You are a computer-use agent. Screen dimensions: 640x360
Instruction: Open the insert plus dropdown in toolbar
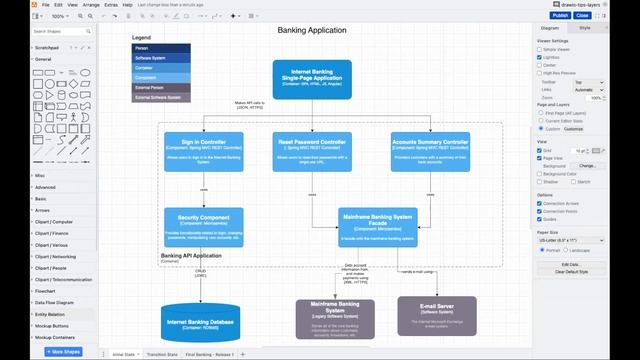pyautogui.click(x=235, y=16)
